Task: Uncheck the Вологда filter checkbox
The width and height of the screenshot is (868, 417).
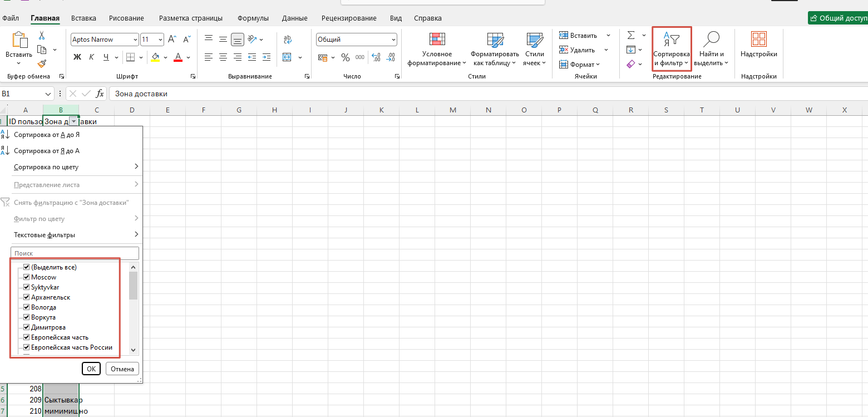Action: (x=26, y=307)
